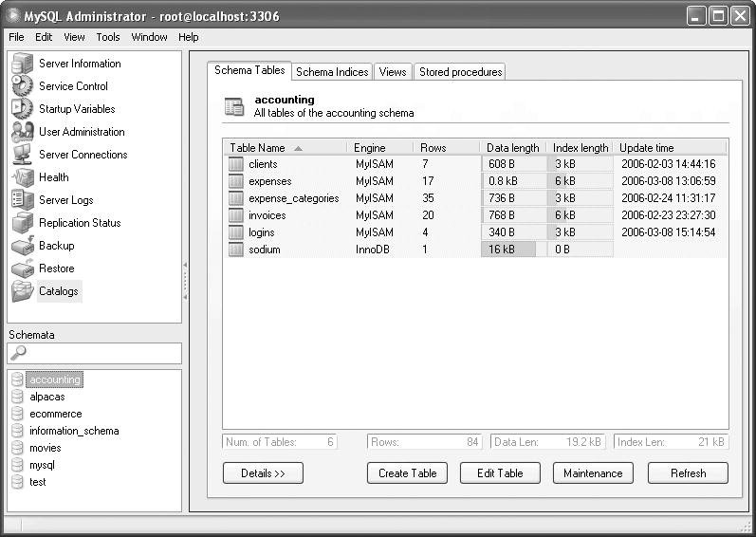Click the Num. of Tables summary field

pyautogui.click(x=280, y=442)
